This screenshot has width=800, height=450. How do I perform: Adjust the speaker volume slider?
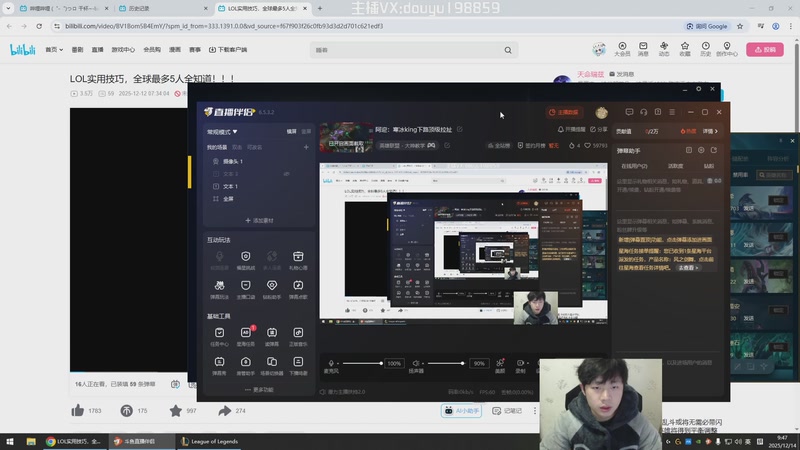click(445, 363)
